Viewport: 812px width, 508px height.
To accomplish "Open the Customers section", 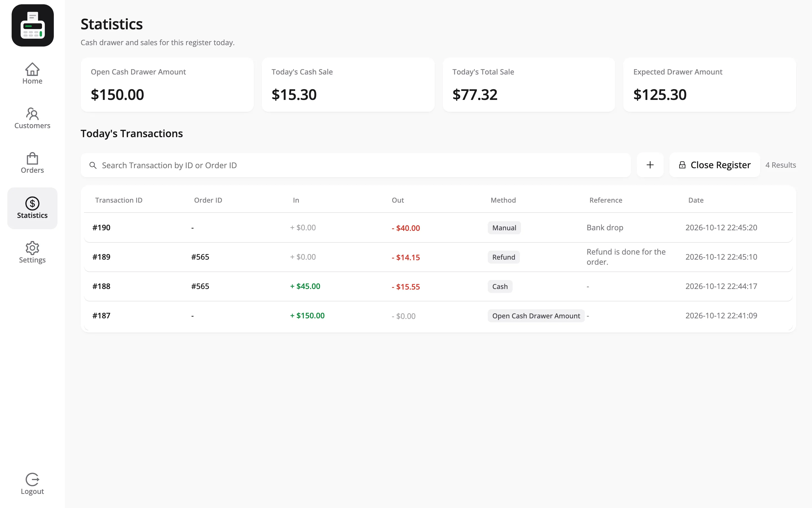I will tap(32, 118).
